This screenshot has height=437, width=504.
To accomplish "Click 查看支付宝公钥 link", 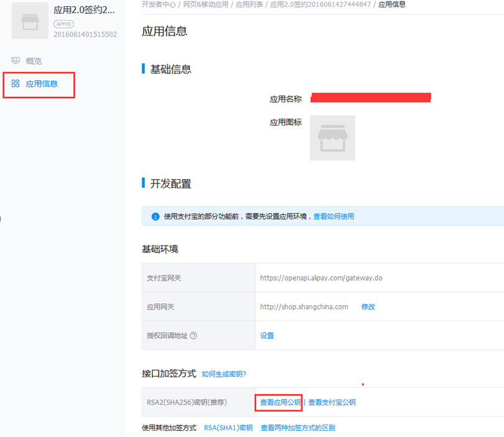I will [x=332, y=402].
